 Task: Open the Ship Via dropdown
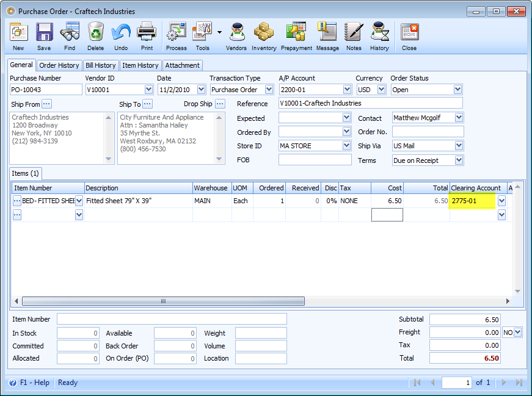459,146
